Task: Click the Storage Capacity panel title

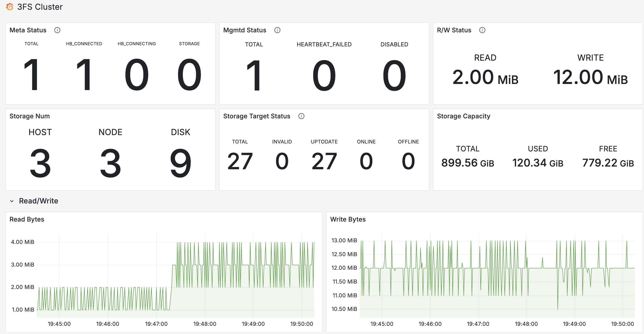Action: (463, 116)
